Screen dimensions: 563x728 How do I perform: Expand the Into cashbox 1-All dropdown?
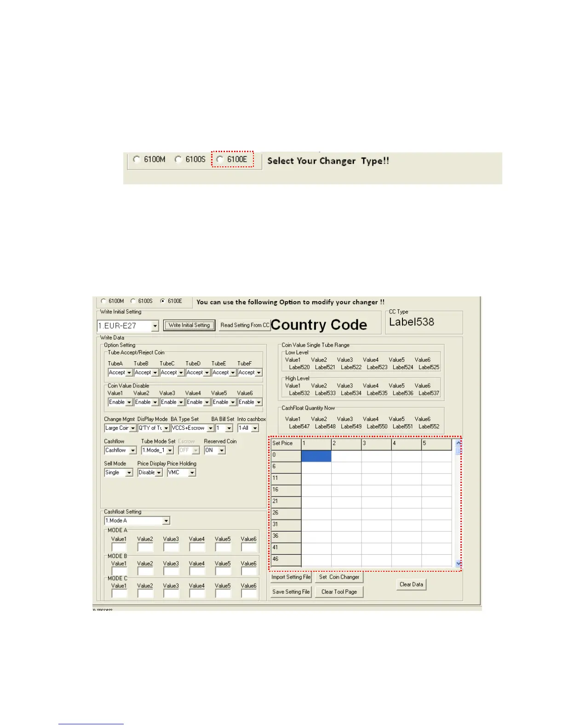pyautogui.click(x=255, y=428)
